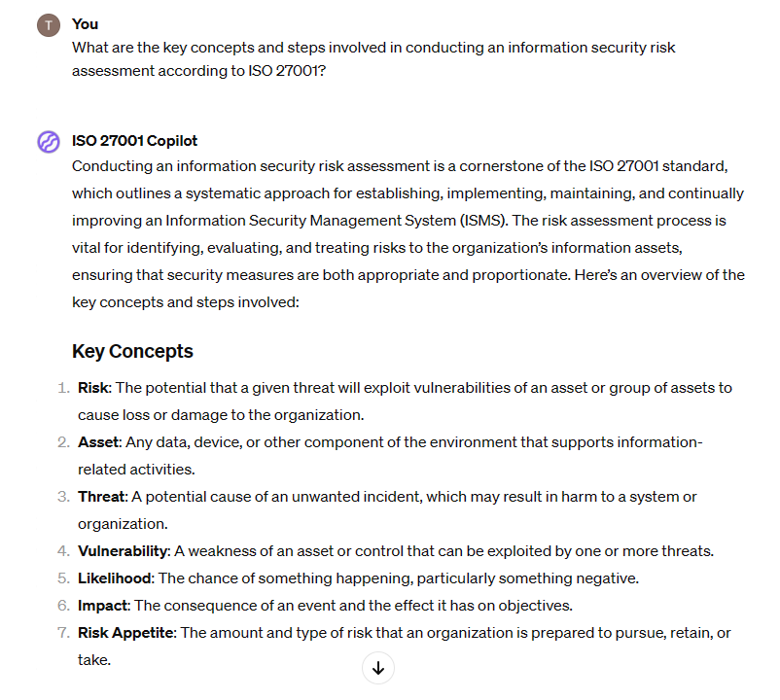780x700 pixels.
Task: Click the 'ISO 27001 Copilot' name label
Action: tap(135, 141)
